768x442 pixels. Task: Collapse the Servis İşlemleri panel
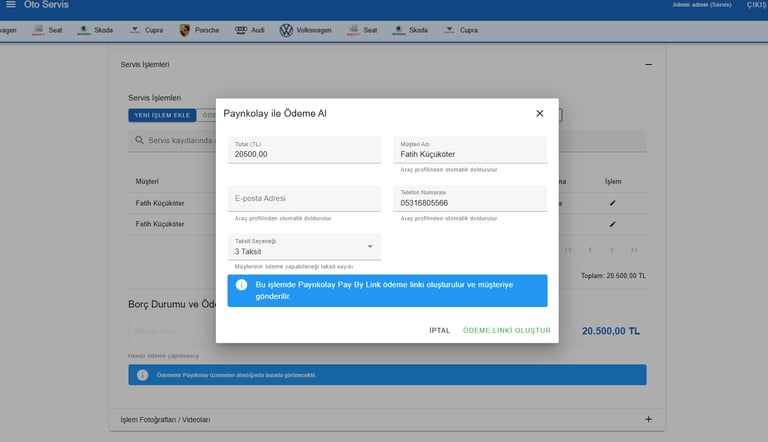tap(648, 65)
